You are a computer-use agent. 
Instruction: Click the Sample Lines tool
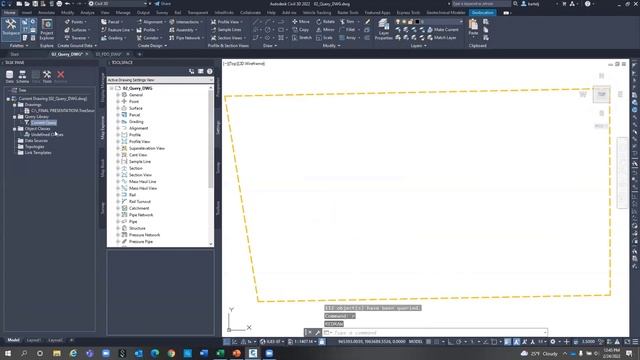pos(226,30)
